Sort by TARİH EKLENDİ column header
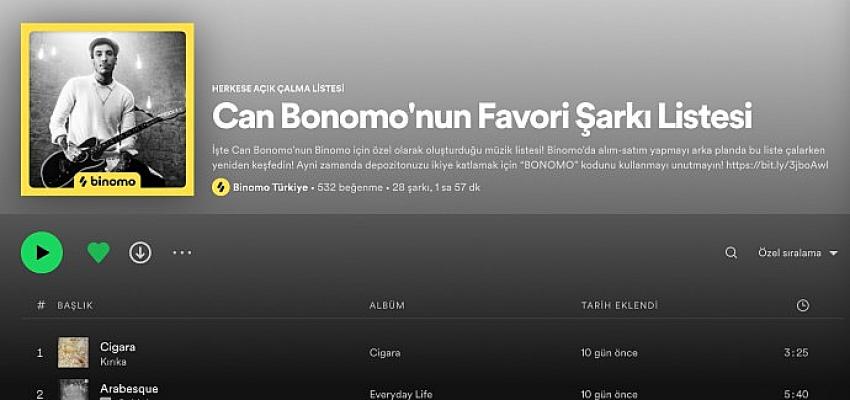Image resolution: width=850 pixels, height=400 pixels. (x=619, y=306)
